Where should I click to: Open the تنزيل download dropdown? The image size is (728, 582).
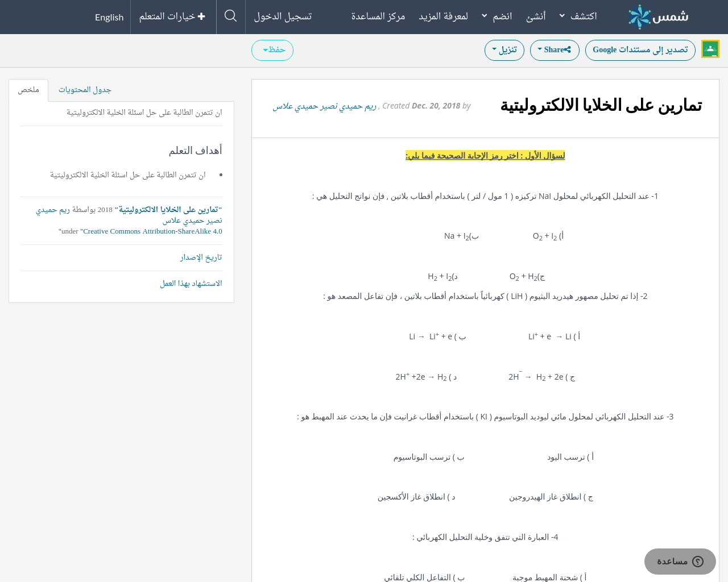(x=504, y=50)
